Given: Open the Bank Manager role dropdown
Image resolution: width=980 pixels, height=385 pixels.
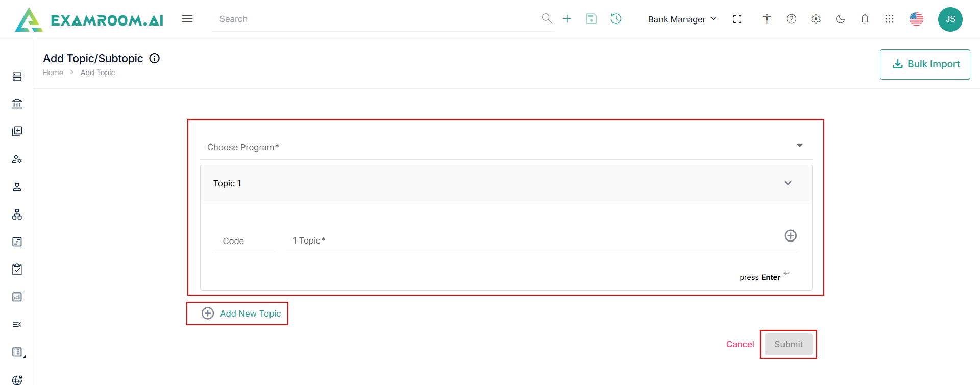Looking at the screenshot, I should [x=682, y=19].
